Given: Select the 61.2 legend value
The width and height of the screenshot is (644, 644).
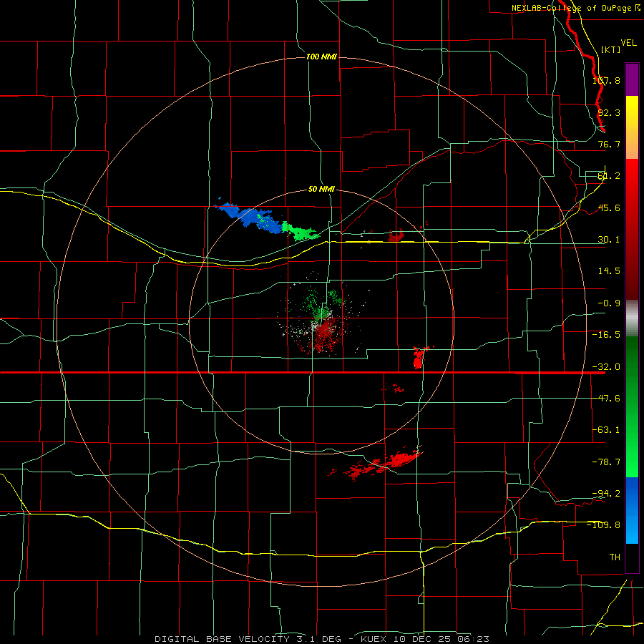Looking at the screenshot, I should [609, 176].
